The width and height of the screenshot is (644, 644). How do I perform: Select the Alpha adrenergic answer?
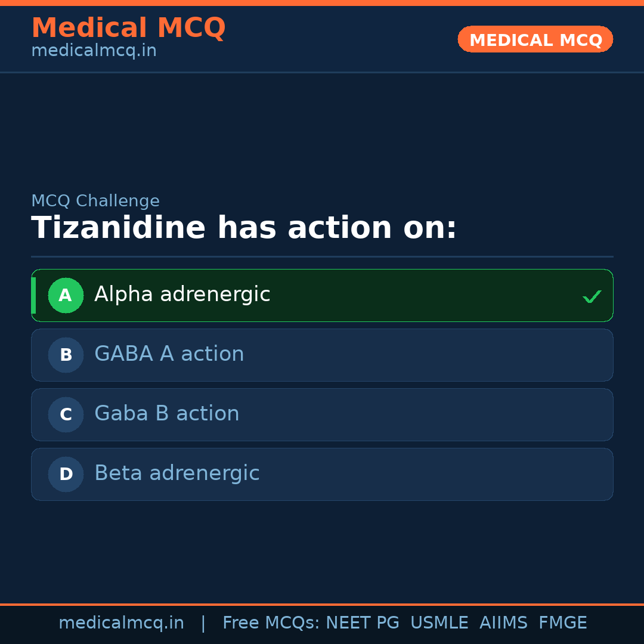tap(182, 295)
